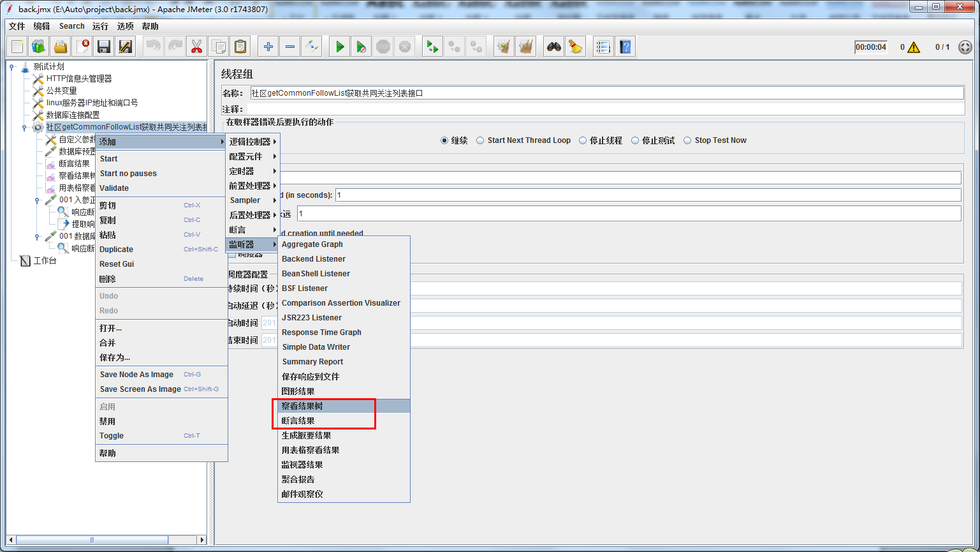Click tree panel horizontal scrollbar thumb

[x=92, y=540]
